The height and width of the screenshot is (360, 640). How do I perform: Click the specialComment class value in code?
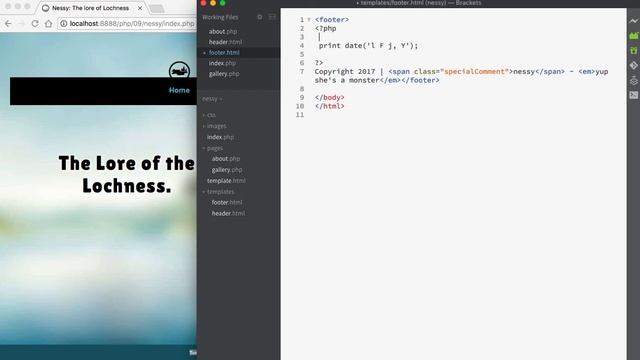[474, 72]
